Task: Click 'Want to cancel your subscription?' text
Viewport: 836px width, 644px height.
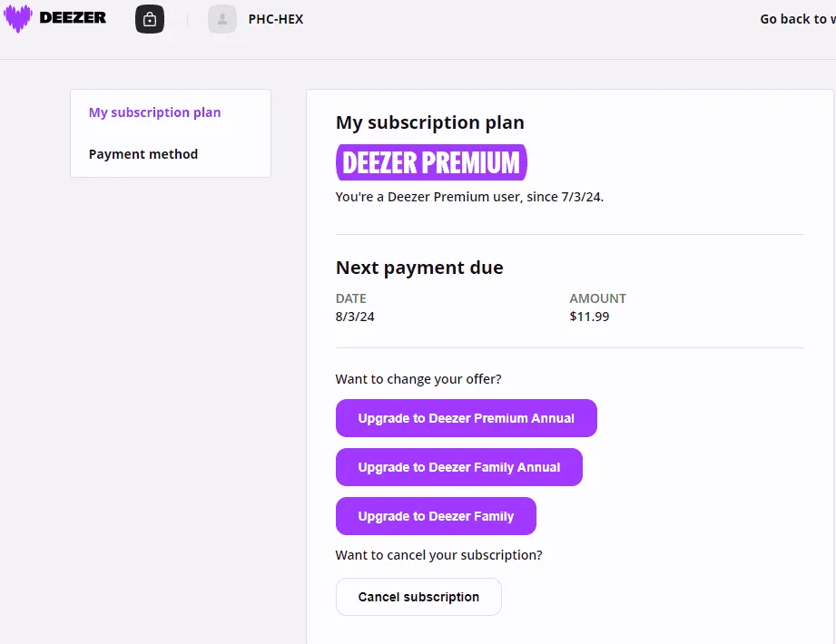Action: [438, 555]
